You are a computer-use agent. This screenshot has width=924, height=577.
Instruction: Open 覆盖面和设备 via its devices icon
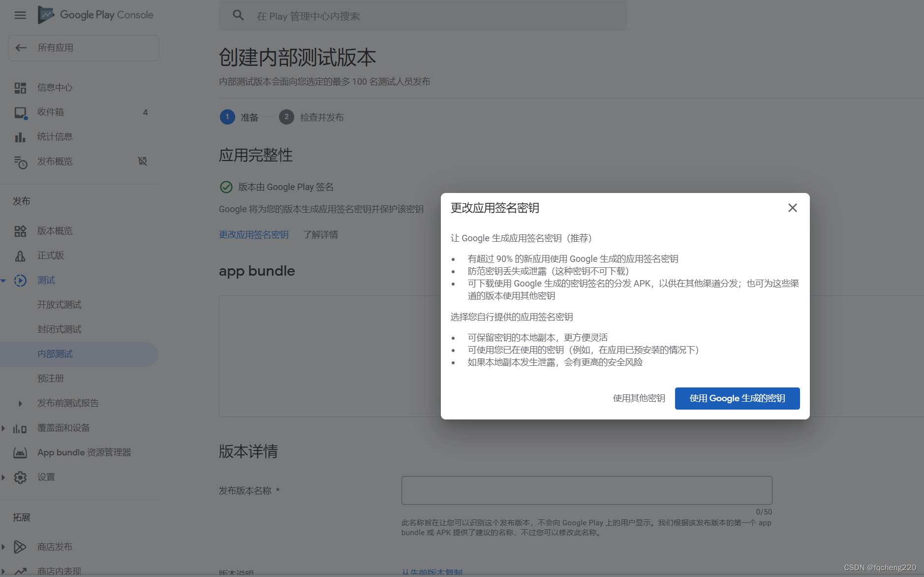point(20,428)
